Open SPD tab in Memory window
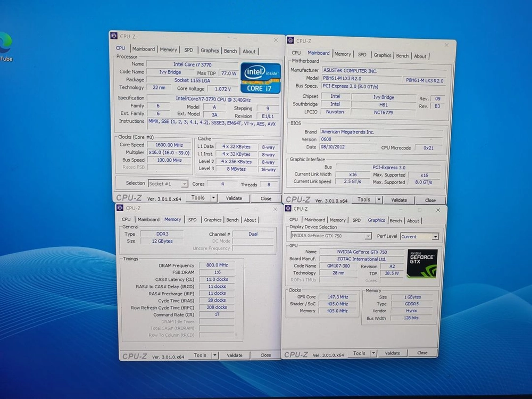Viewport: 532px width, 399px height. coord(193,220)
